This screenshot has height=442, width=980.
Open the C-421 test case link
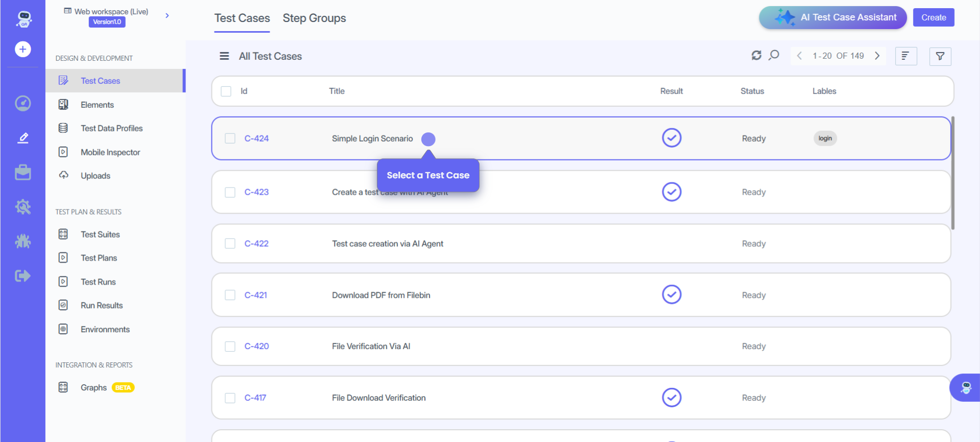pos(256,295)
